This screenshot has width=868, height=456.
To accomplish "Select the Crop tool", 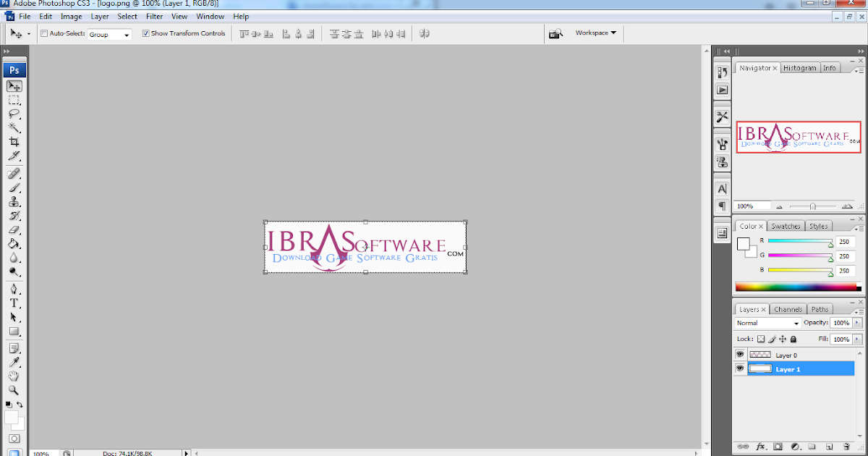I will tap(14, 142).
